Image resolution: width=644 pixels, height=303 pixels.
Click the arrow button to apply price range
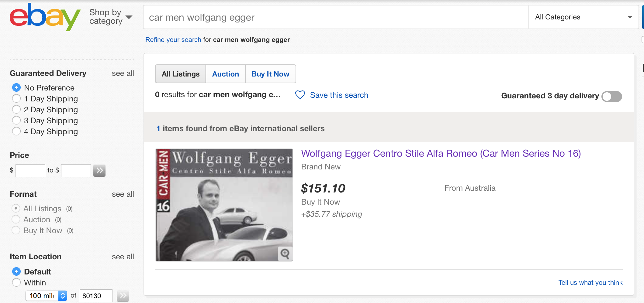[x=99, y=170]
